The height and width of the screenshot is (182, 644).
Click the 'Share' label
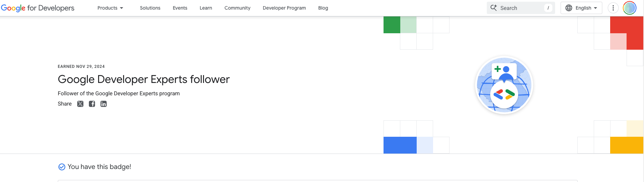pos(65,104)
